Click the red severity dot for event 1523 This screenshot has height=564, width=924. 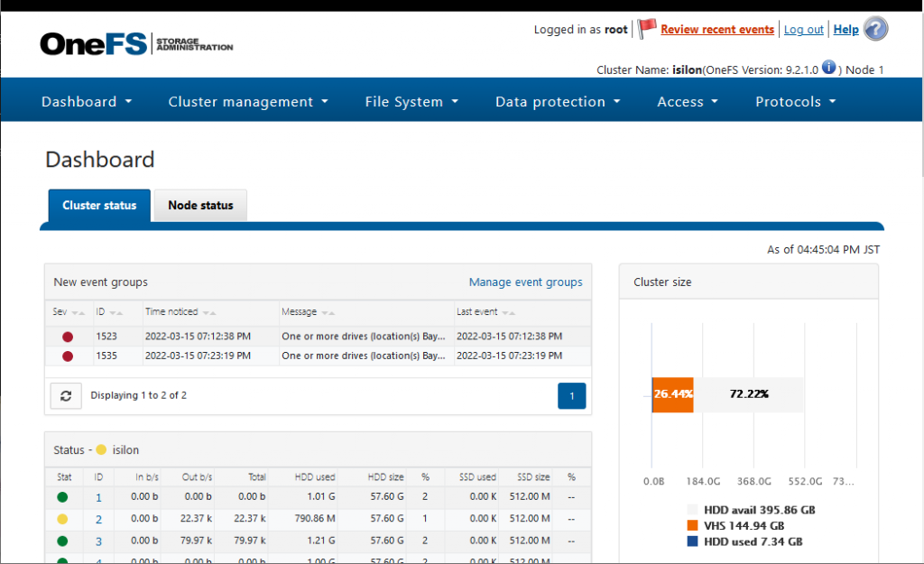click(68, 337)
